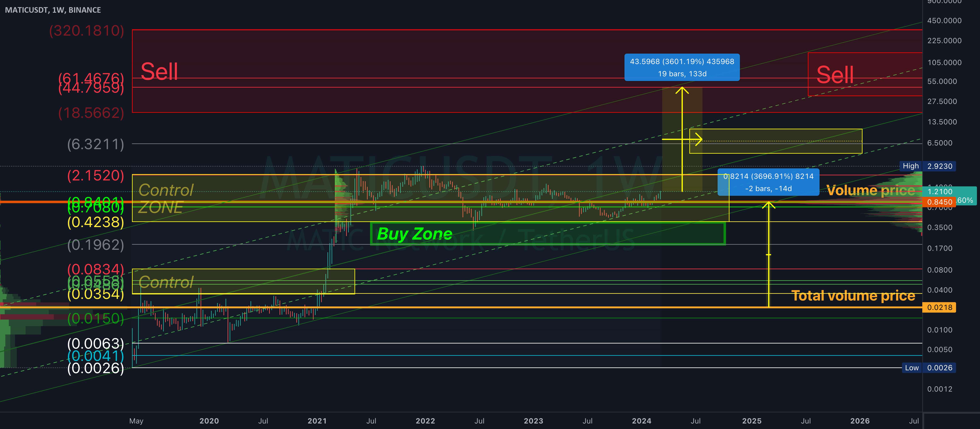Click 6.5000 on the price axis
The width and height of the screenshot is (980, 429).
[x=940, y=143]
